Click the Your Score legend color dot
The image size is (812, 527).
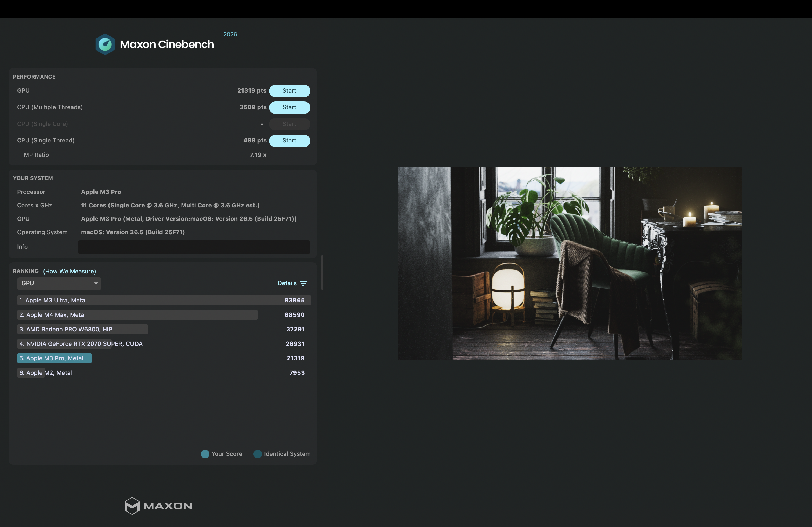(205, 454)
